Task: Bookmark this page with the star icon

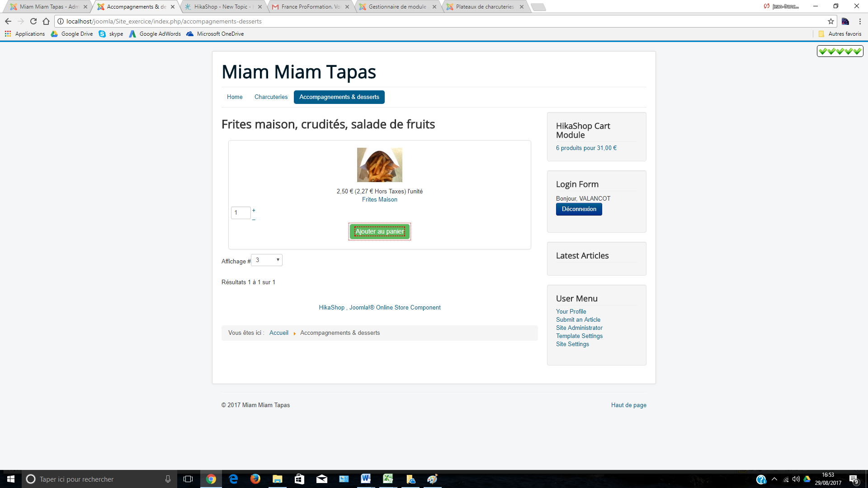Action: (830, 21)
